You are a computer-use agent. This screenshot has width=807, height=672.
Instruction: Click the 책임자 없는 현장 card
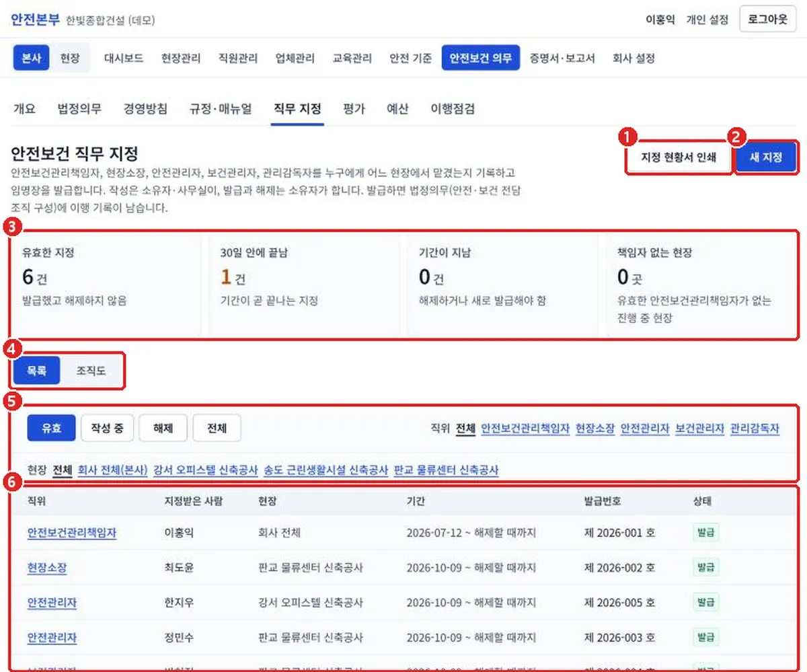coord(701,285)
